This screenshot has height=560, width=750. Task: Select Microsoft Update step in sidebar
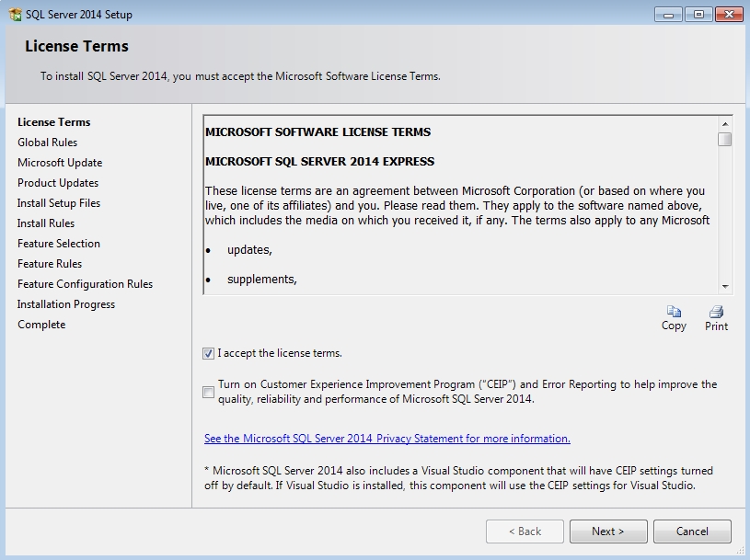60,163
